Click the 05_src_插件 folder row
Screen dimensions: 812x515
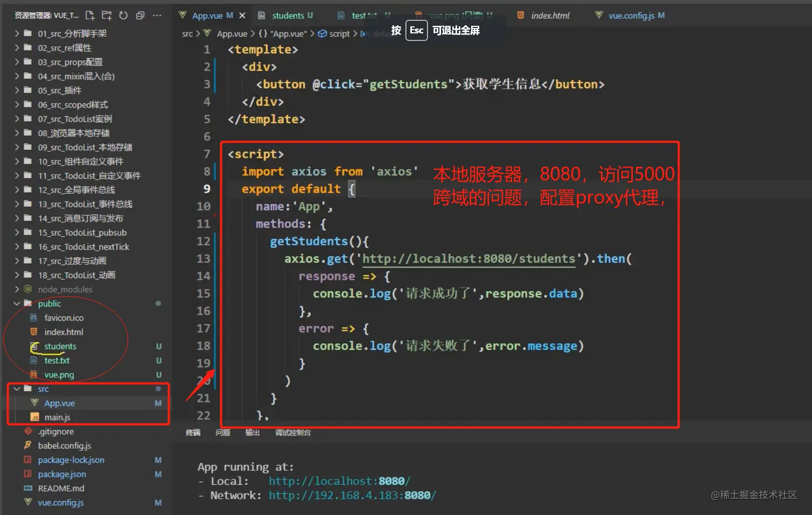point(86,90)
